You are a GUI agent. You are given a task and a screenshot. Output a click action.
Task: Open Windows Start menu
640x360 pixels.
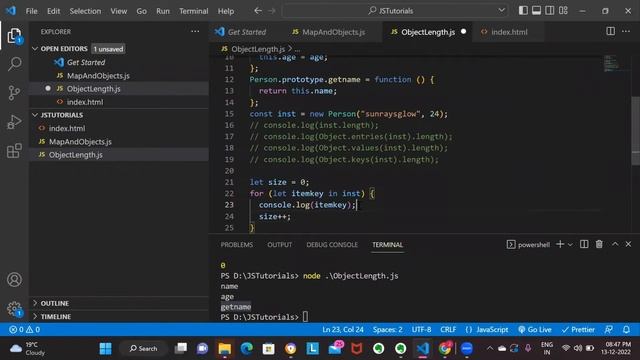tap(105, 349)
